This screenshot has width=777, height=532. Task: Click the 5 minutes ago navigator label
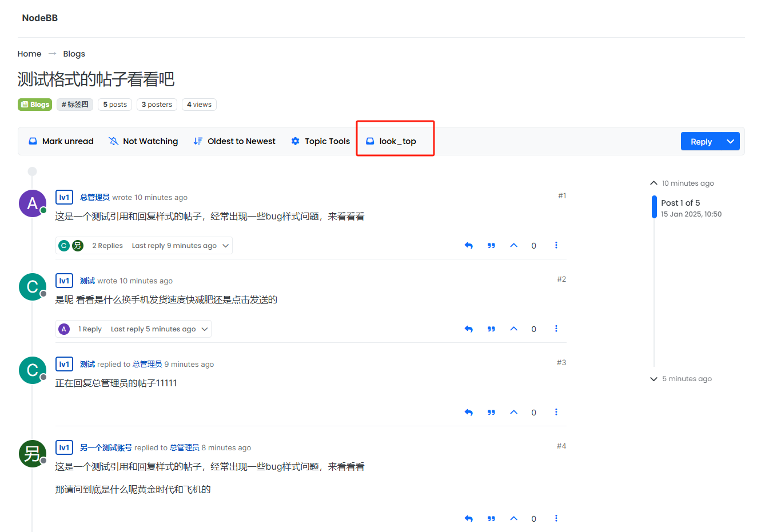tap(687, 379)
